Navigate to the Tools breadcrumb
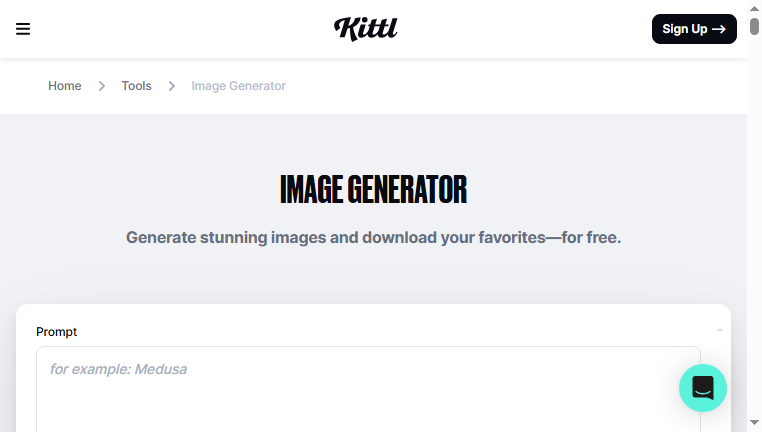Screen dimensions: 762x432 [x=137, y=86]
